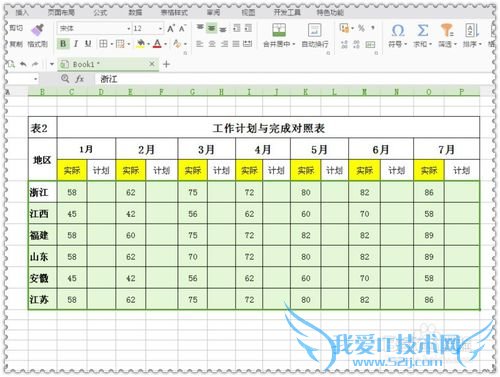
Task: Open 数据 ribbon tab
Action: pos(135,13)
